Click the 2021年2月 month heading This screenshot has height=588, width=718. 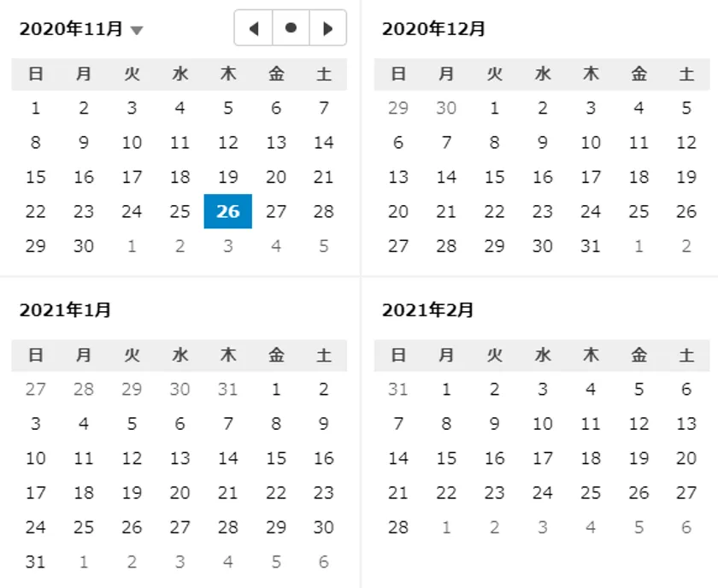427,310
